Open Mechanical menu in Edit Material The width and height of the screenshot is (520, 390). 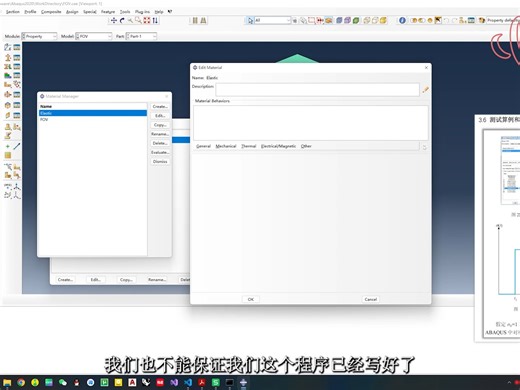click(226, 146)
